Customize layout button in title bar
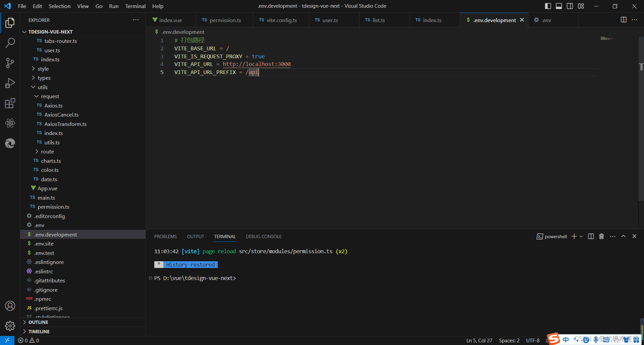644x345 pixels. (x=581, y=6)
